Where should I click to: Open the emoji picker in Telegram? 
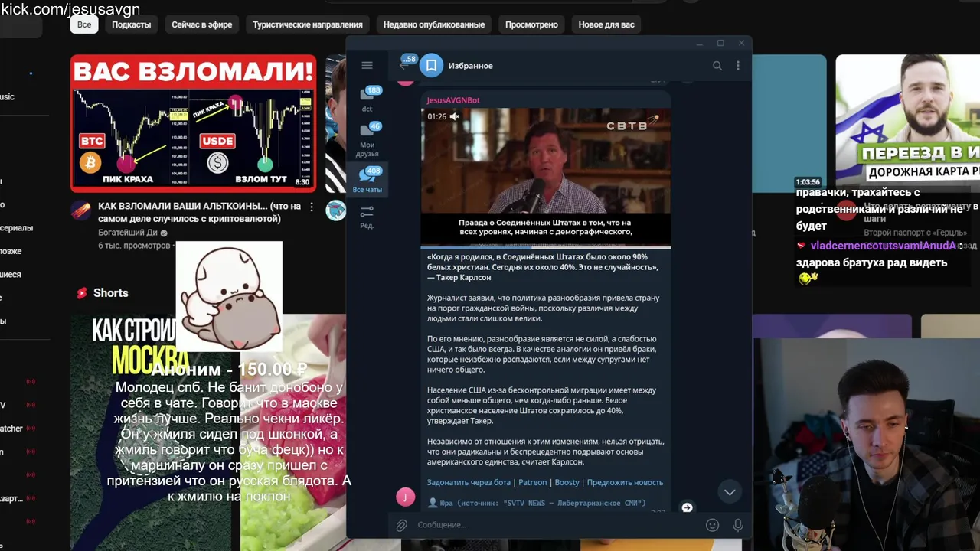pos(712,525)
